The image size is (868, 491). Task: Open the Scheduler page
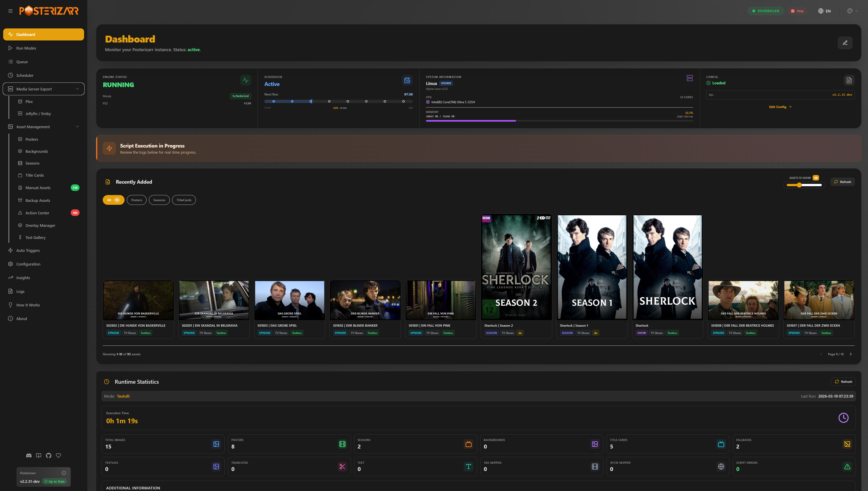tap(43, 75)
